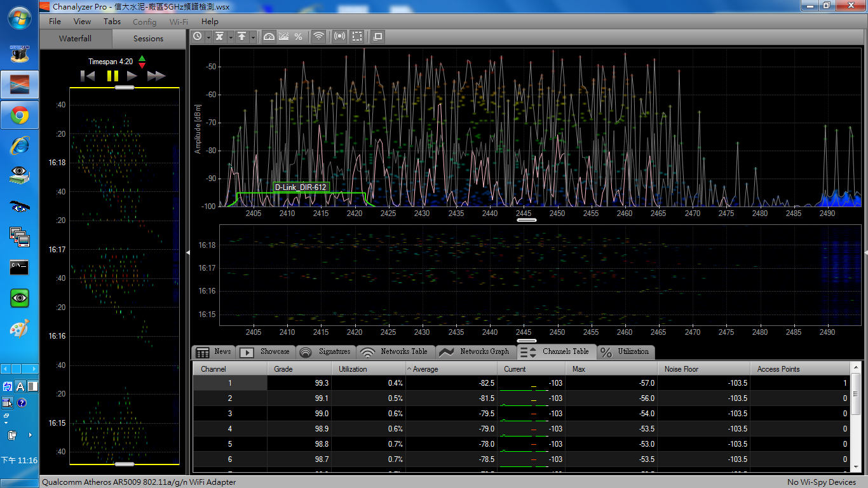Open the Tabs menu
Image resolution: width=868 pixels, height=488 pixels.
coord(112,22)
